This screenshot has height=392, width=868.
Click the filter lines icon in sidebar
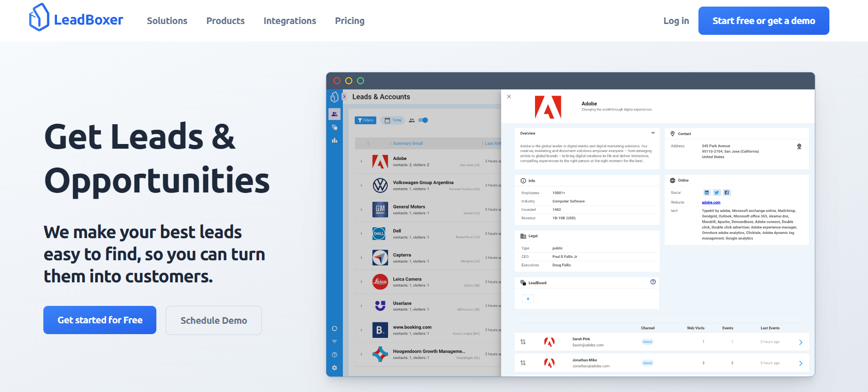coord(334,342)
